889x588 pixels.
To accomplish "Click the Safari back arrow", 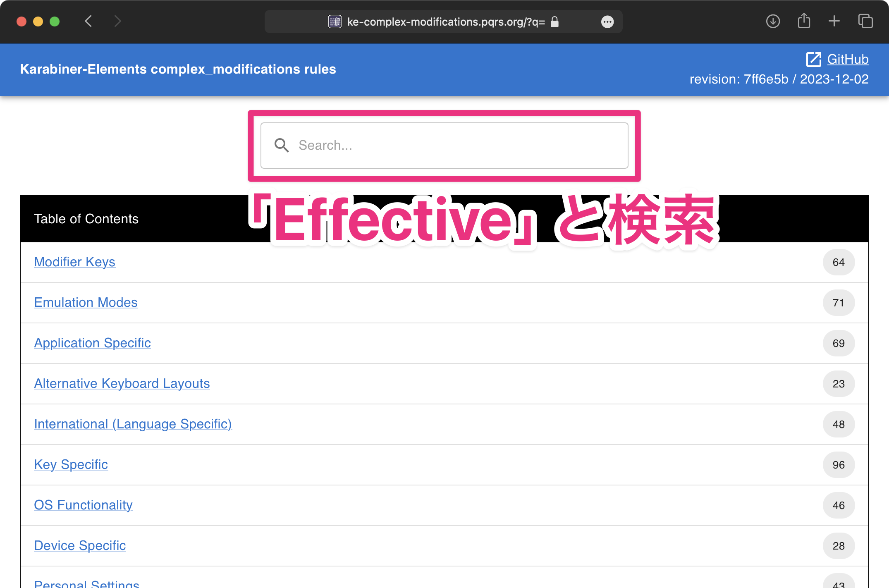I will pos(88,21).
